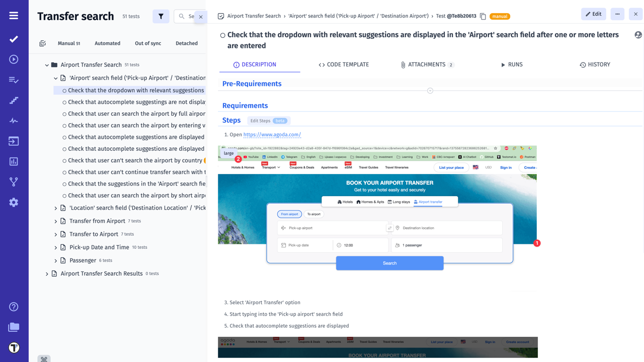Open the agoda.com link in step one

pos(272,135)
